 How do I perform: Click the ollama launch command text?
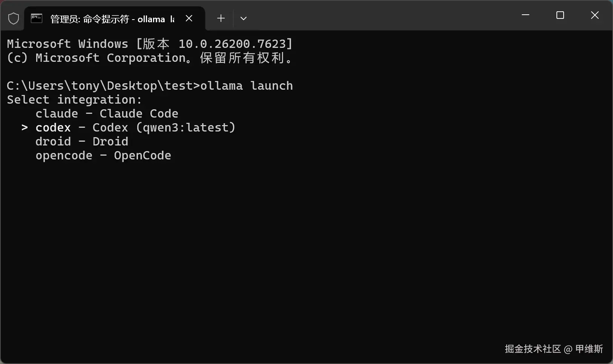click(x=247, y=86)
